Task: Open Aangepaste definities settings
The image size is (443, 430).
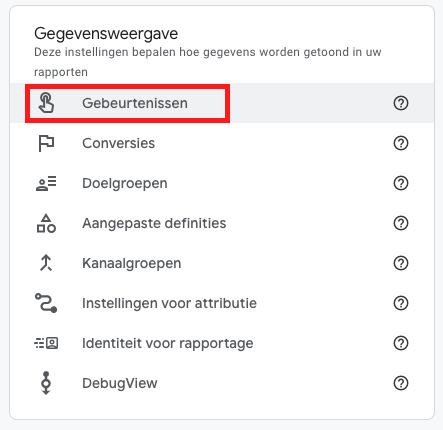Action: pos(222,223)
